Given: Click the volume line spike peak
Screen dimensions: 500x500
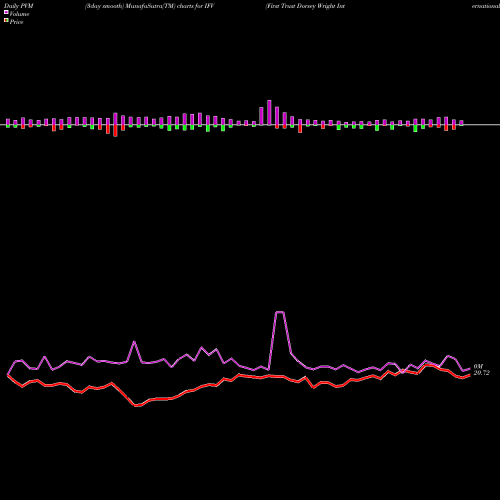Looking at the screenshot, I should 279,312.
